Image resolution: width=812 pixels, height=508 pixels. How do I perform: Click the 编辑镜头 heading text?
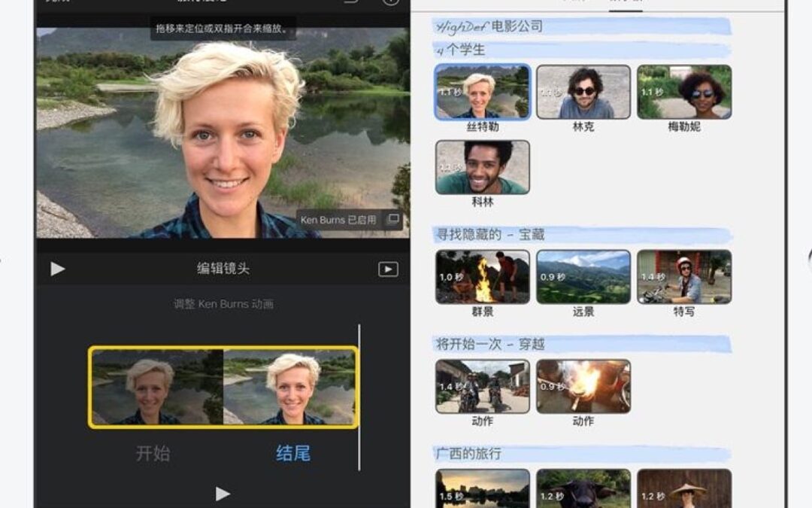coord(223,269)
